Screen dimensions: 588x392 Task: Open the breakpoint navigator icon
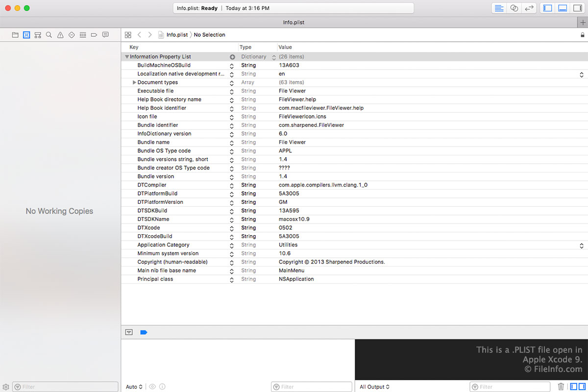[x=94, y=35]
